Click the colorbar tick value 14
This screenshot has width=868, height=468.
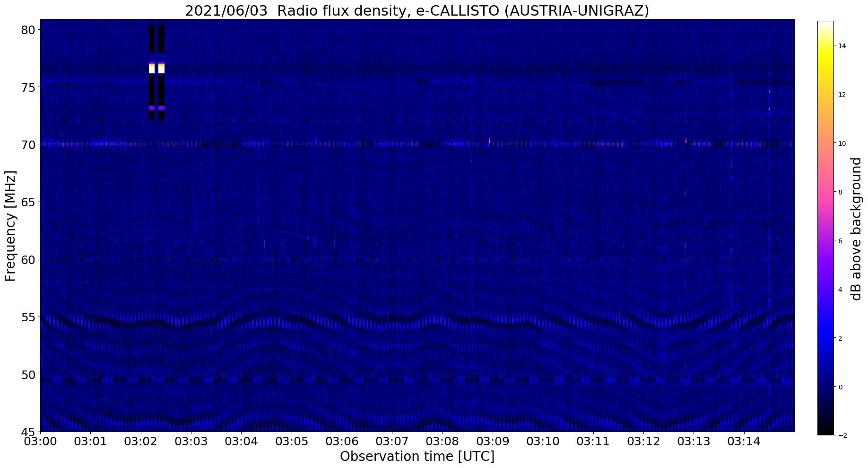click(842, 46)
